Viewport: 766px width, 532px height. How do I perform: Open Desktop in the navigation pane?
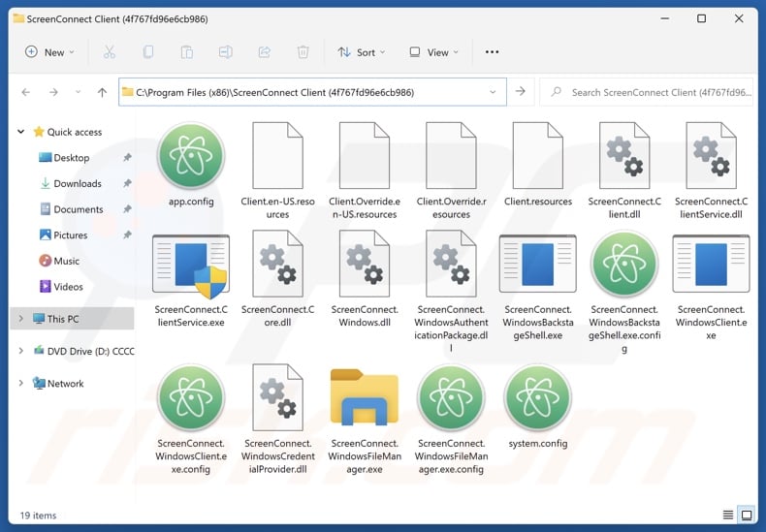(64, 158)
